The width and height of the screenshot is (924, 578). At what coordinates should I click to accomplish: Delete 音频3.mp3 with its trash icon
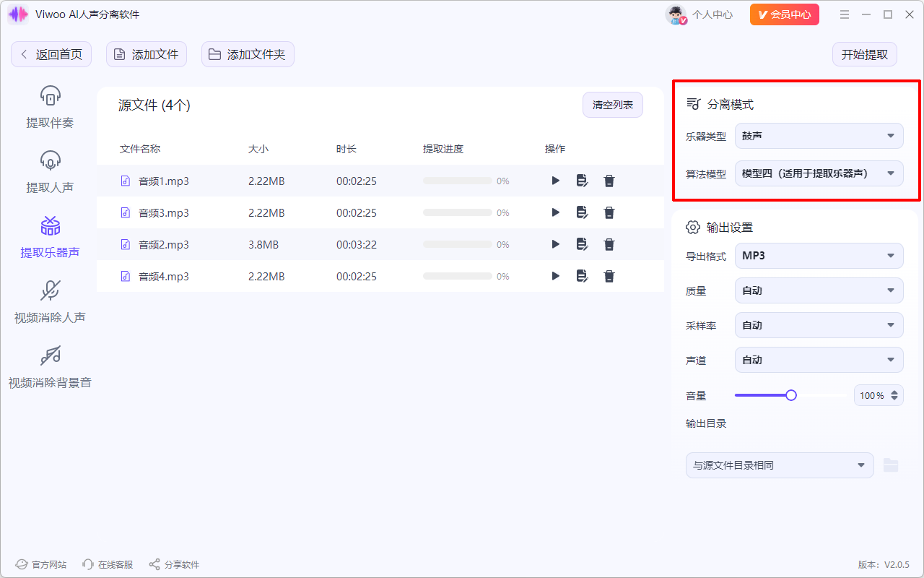609,212
